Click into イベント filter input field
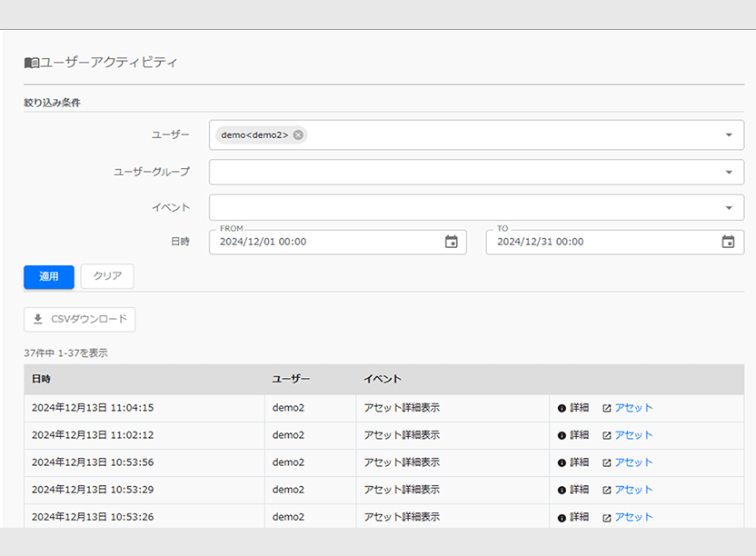Viewport: 756px width, 556px height. [476, 208]
